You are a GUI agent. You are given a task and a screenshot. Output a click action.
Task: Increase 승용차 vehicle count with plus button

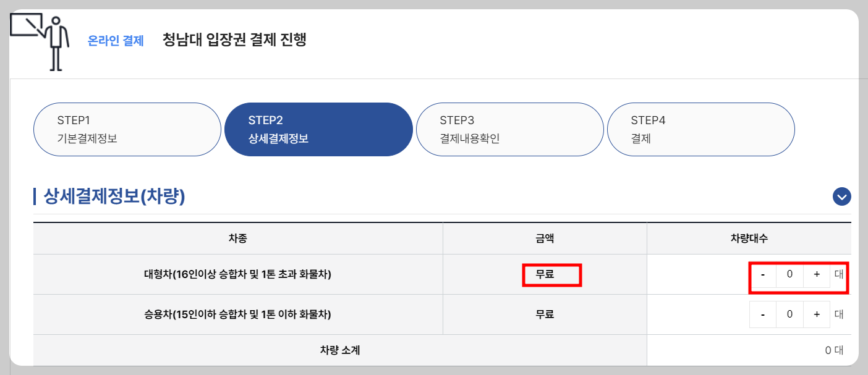tap(817, 314)
